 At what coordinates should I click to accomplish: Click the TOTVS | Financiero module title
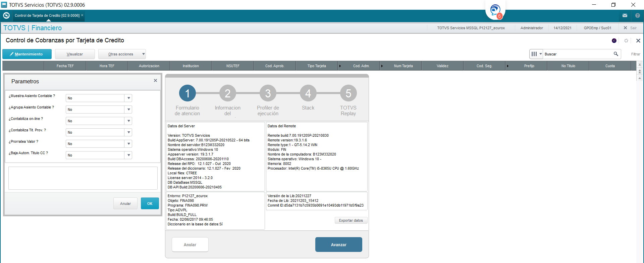point(33,28)
